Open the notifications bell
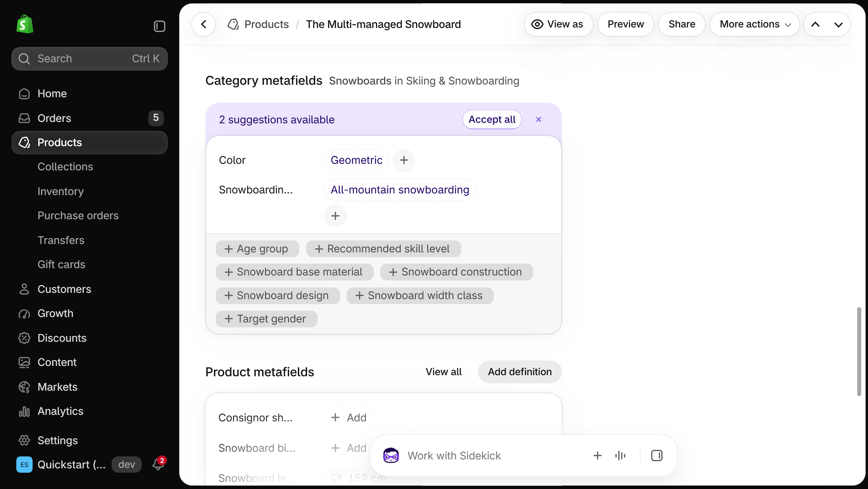The height and width of the screenshot is (489, 868). [158, 464]
